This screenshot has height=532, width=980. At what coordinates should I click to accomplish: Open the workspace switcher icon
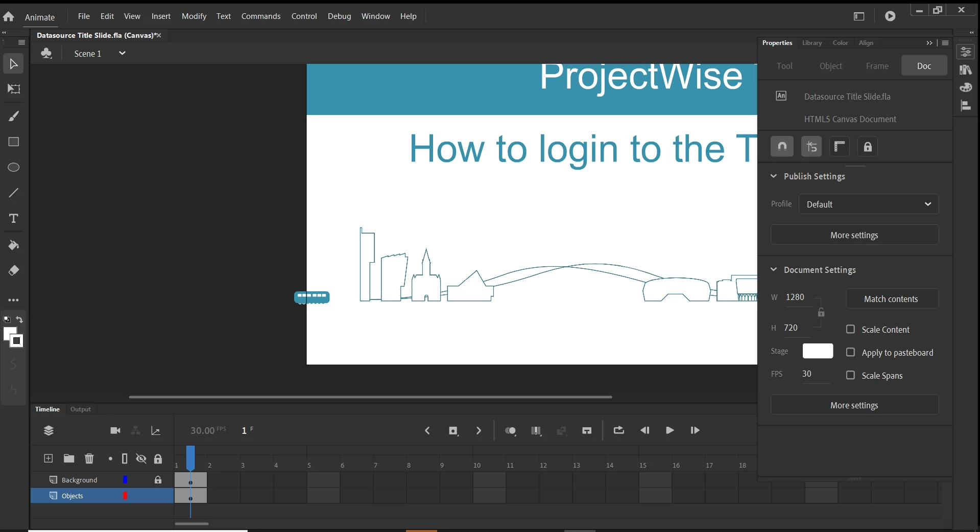[859, 16]
